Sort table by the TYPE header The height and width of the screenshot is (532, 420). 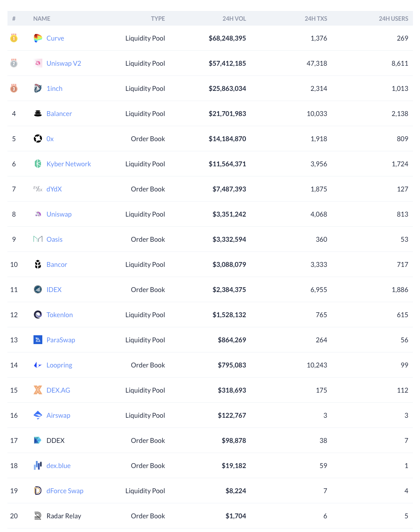[158, 19]
